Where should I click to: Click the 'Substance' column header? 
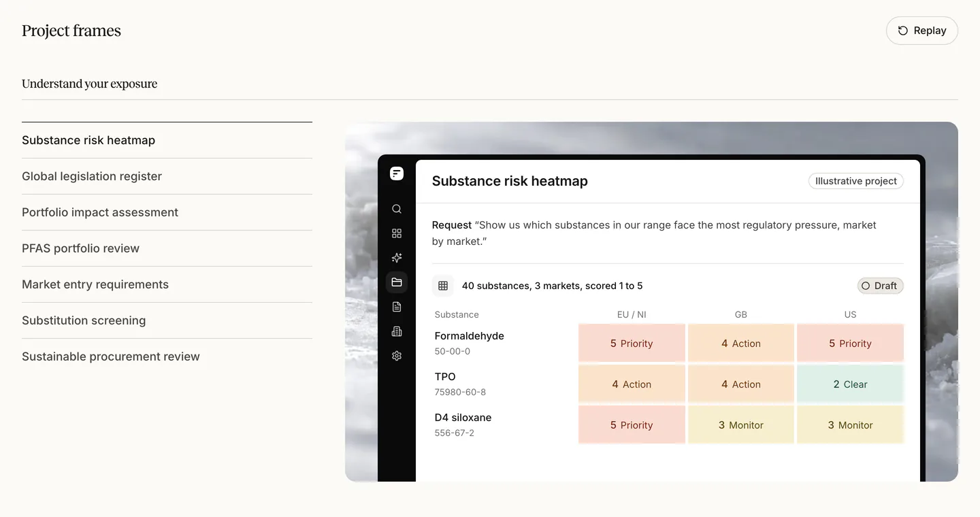pyautogui.click(x=457, y=314)
